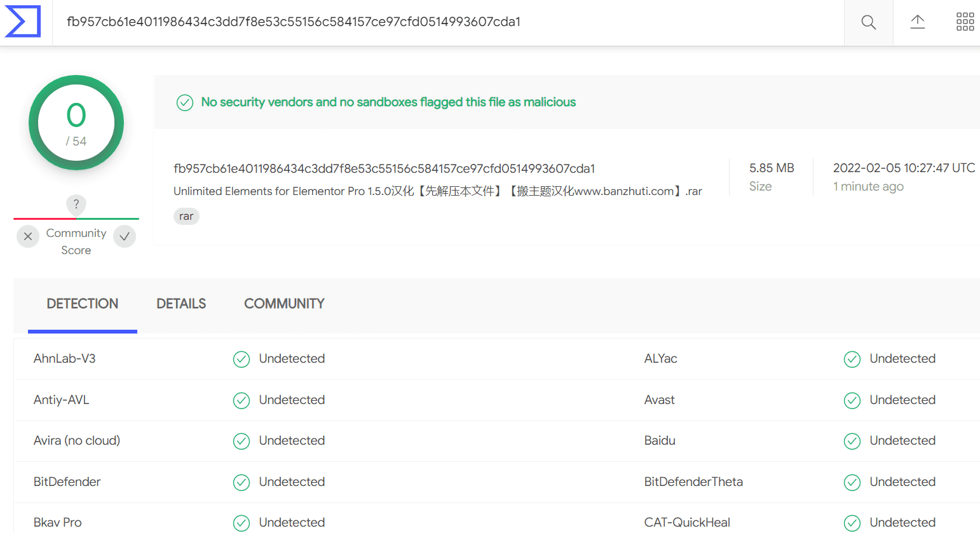
Task: Select the ALYac vendor name
Action: 661,359
